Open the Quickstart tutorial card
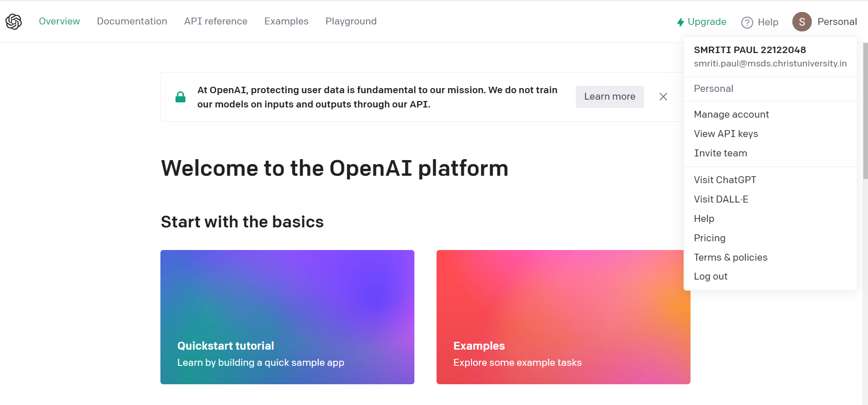 click(287, 317)
